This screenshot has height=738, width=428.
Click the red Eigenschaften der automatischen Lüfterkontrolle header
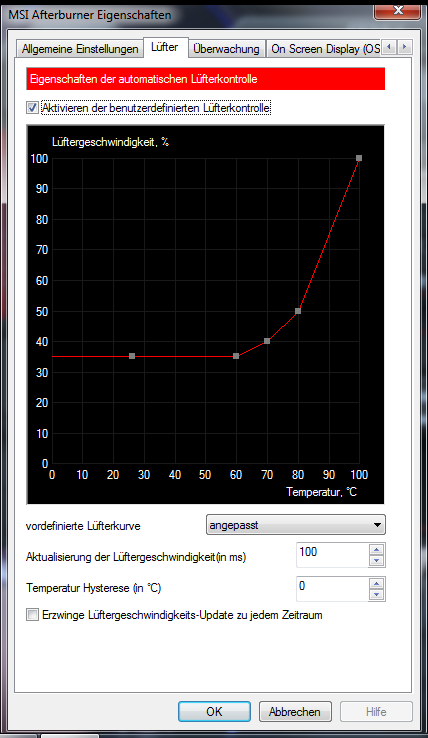point(205,79)
